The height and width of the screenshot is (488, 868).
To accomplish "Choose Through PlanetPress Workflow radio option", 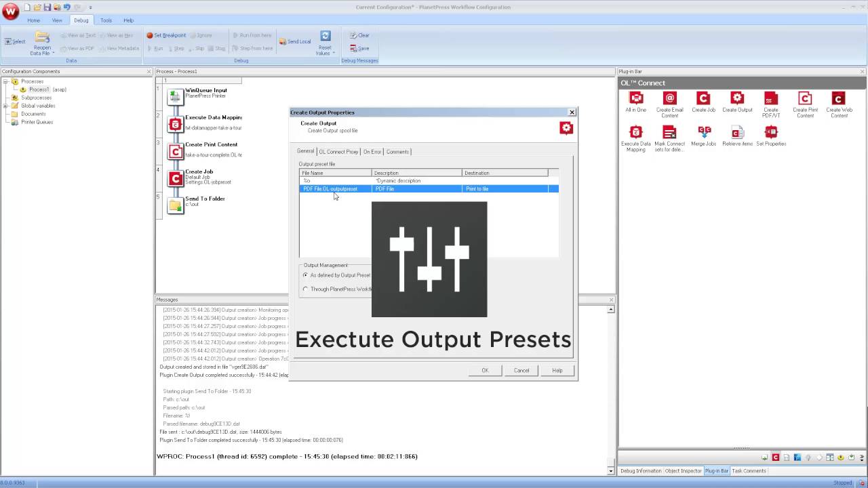I will pyautogui.click(x=305, y=289).
